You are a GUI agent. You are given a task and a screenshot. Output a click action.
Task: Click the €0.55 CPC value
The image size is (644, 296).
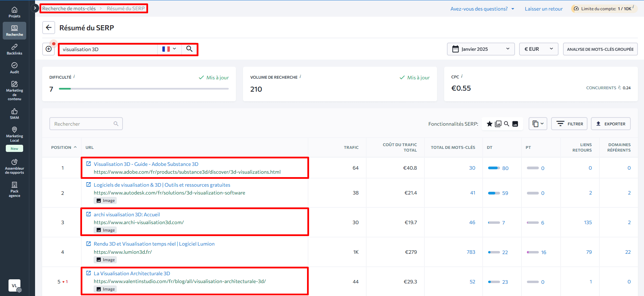[461, 88]
